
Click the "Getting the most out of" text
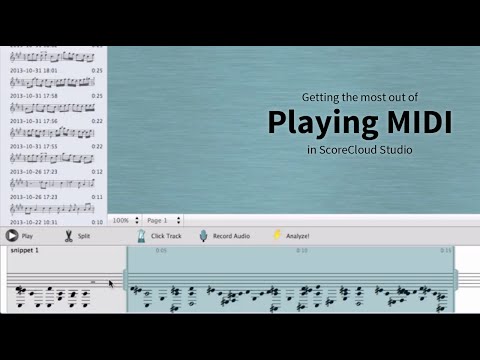coord(360,97)
